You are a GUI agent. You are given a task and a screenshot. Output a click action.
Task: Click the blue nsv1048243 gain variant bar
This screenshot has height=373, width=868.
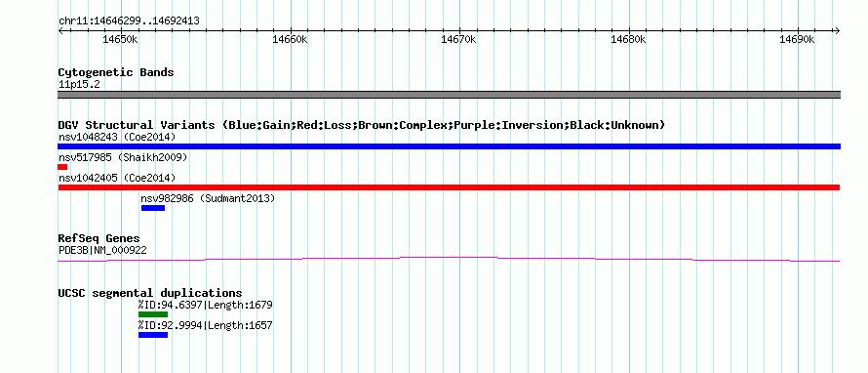click(x=449, y=146)
